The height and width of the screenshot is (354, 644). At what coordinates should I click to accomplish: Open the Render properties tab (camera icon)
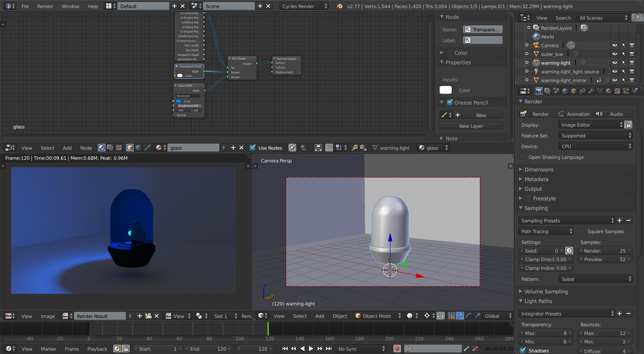[539, 91]
